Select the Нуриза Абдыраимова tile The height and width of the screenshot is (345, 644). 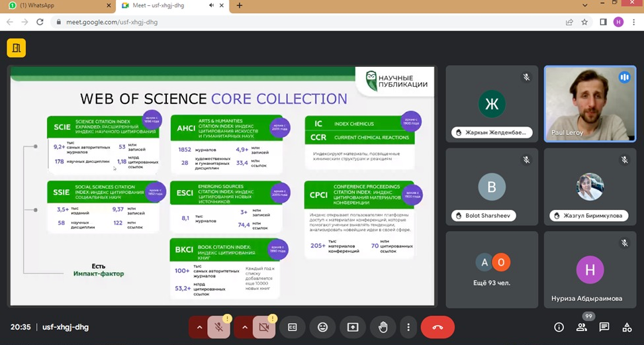[590, 270]
